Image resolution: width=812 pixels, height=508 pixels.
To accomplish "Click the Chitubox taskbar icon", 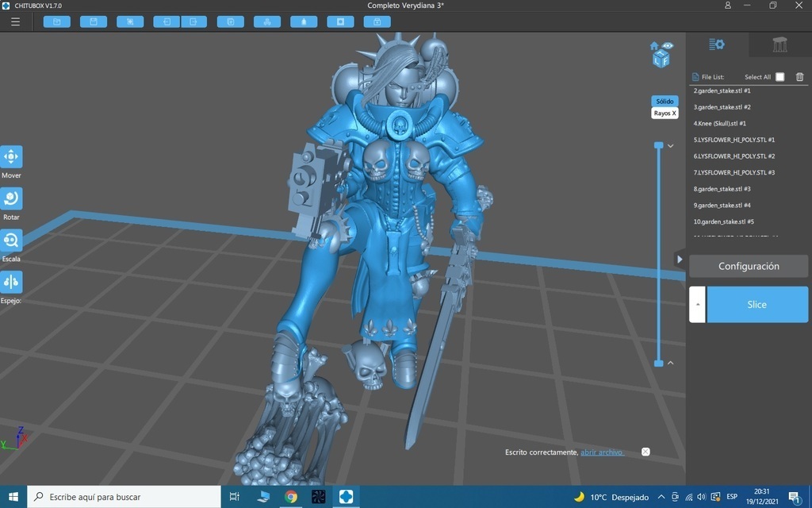I will 347,497.
